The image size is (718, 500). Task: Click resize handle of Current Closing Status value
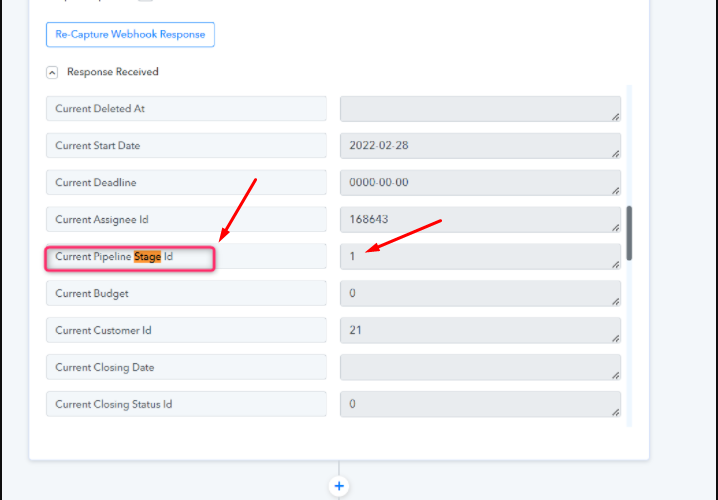pos(615,413)
